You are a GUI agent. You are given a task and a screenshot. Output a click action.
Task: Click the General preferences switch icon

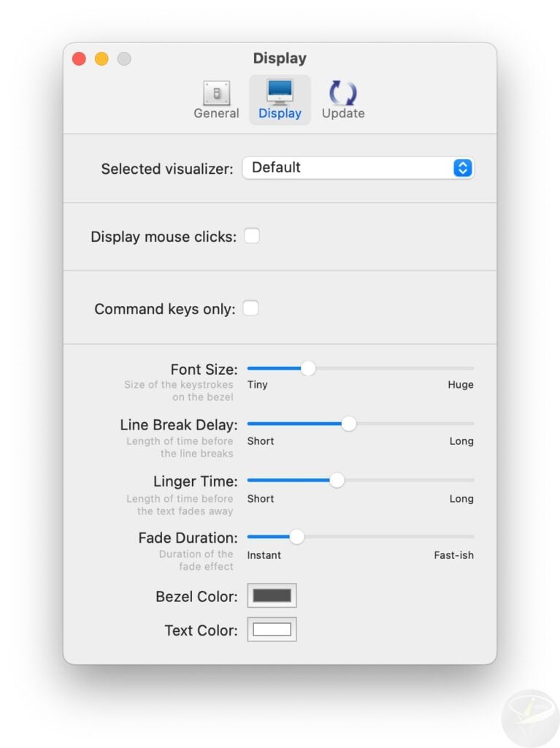(x=217, y=93)
